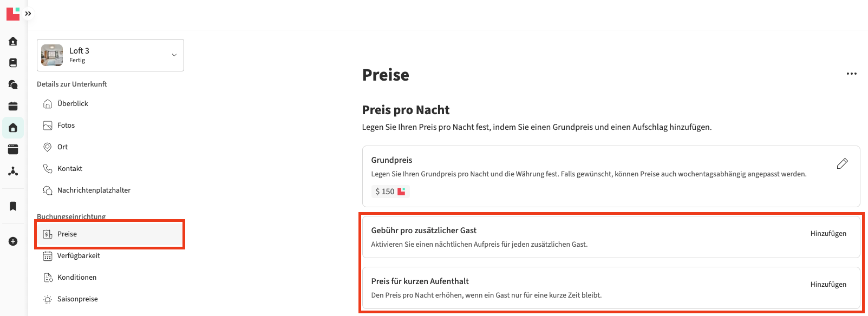Open the Fotos menu item
The image size is (868, 316).
pos(66,126)
